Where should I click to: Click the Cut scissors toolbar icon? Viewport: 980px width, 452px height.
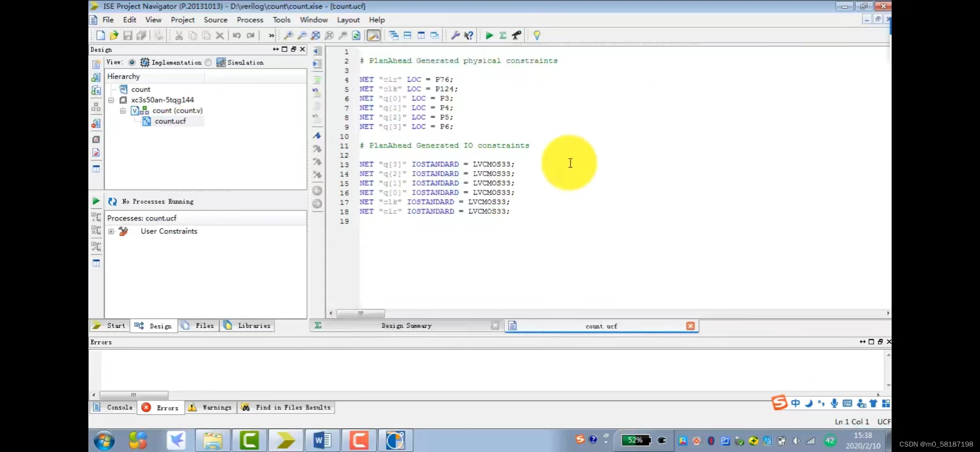pos(179,36)
